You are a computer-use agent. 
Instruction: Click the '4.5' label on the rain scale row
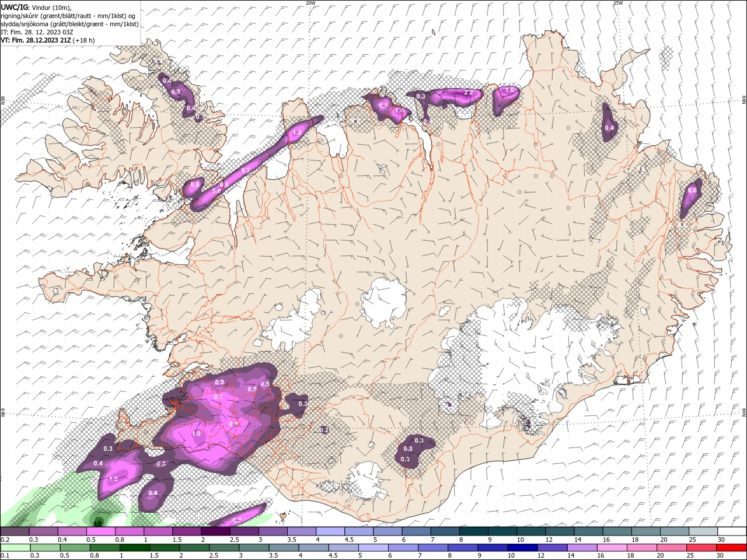[333, 556]
